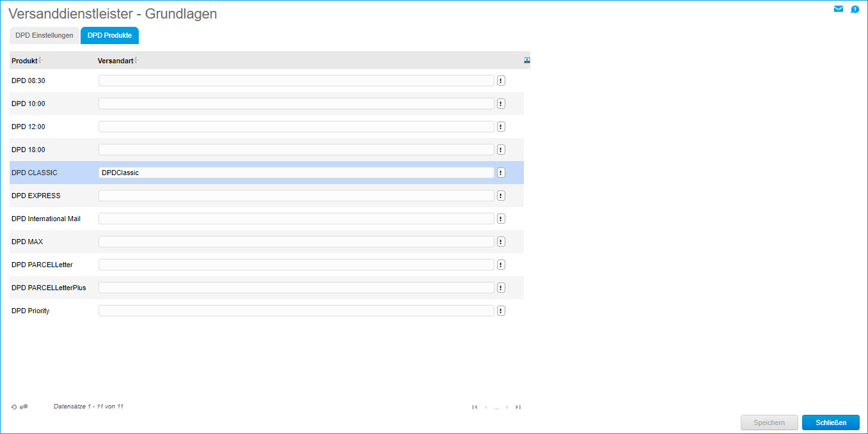Sort by Produkt column arrow

[40, 60]
